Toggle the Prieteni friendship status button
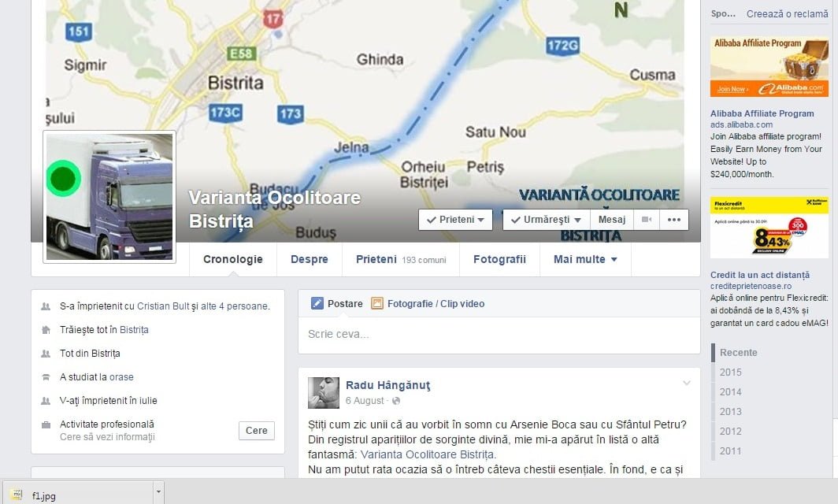The width and height of the screenshot is (838, 504). pos(455,220)
